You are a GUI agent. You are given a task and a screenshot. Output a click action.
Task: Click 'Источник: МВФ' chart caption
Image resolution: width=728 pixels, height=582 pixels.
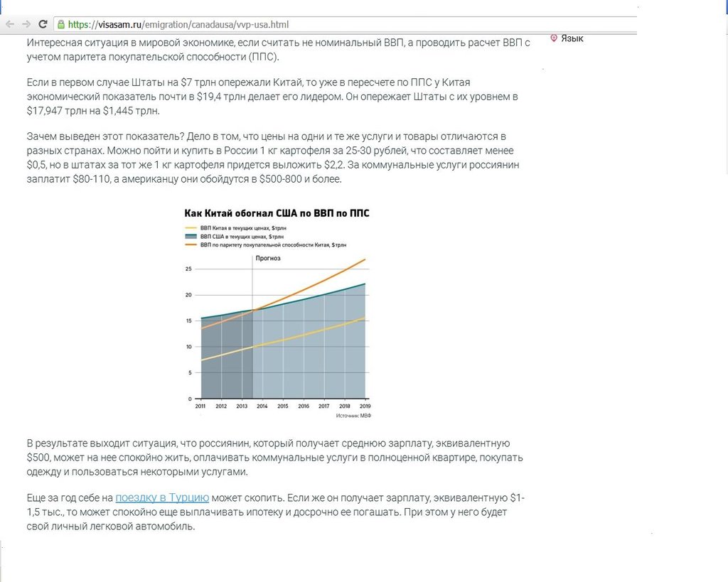coord(353,416)
